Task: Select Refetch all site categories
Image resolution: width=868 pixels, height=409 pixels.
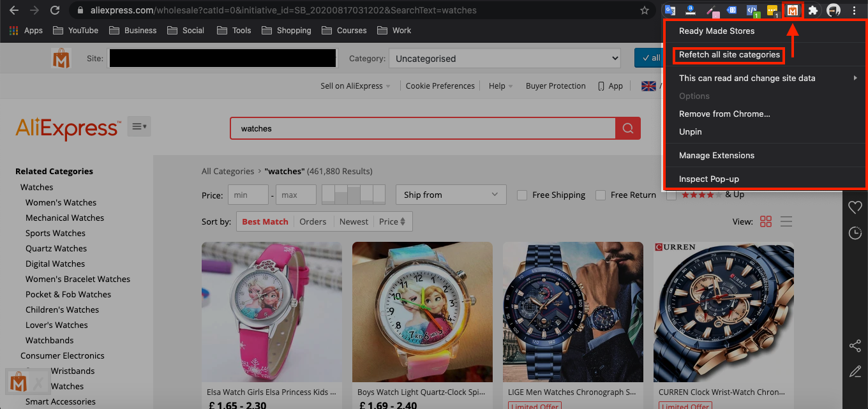Action: (730, 55)
